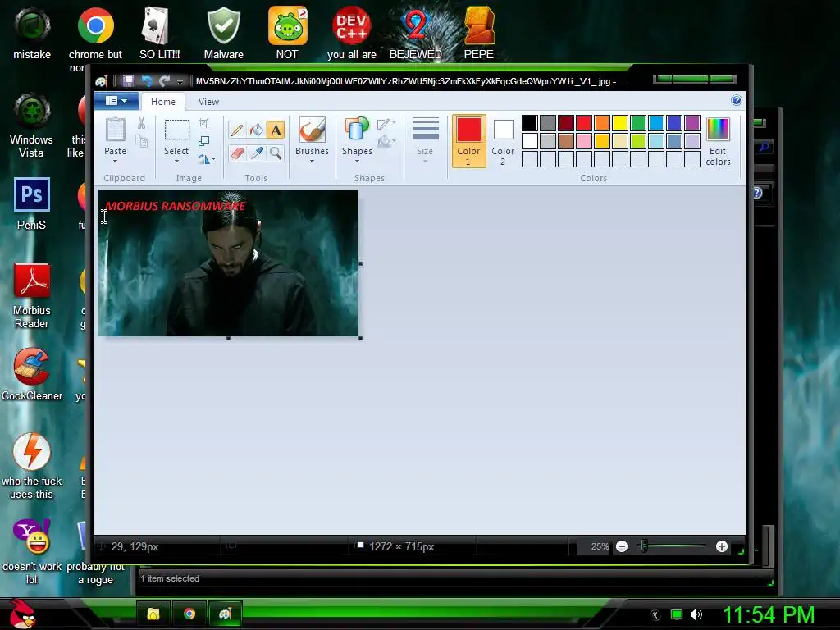This screenshot has width=840, height=630.
Task: Open Customize Quick Access Toolbar arrow
Action: point(180,81)
